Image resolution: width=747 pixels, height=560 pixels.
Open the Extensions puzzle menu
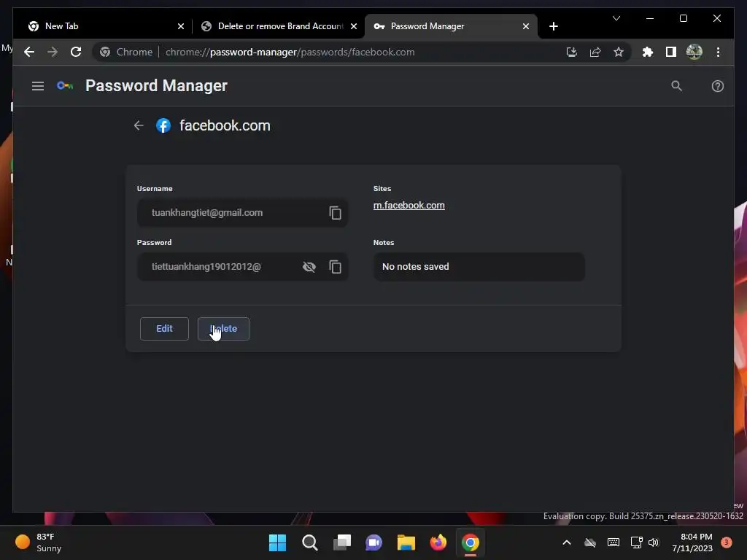tap(648, 52)
